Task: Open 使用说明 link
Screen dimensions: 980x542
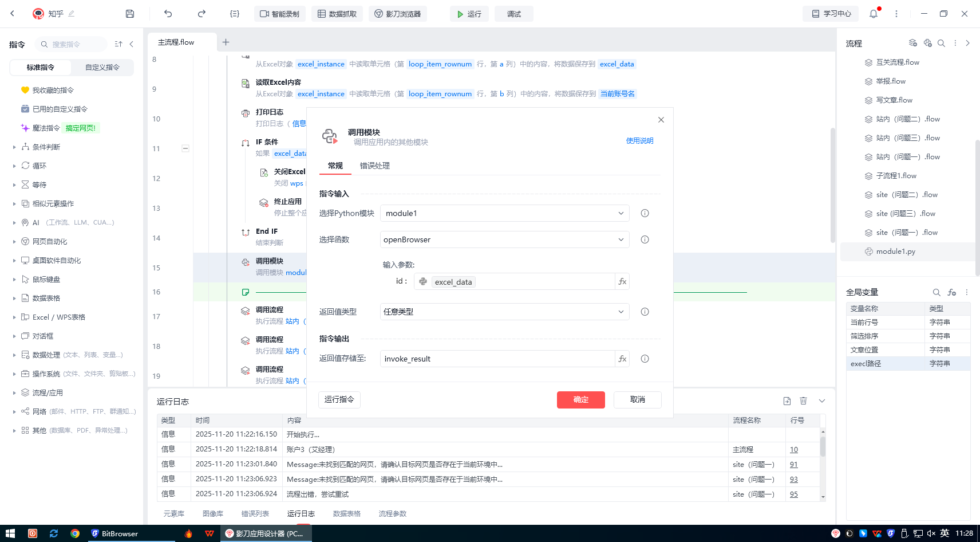Action: 639,141
